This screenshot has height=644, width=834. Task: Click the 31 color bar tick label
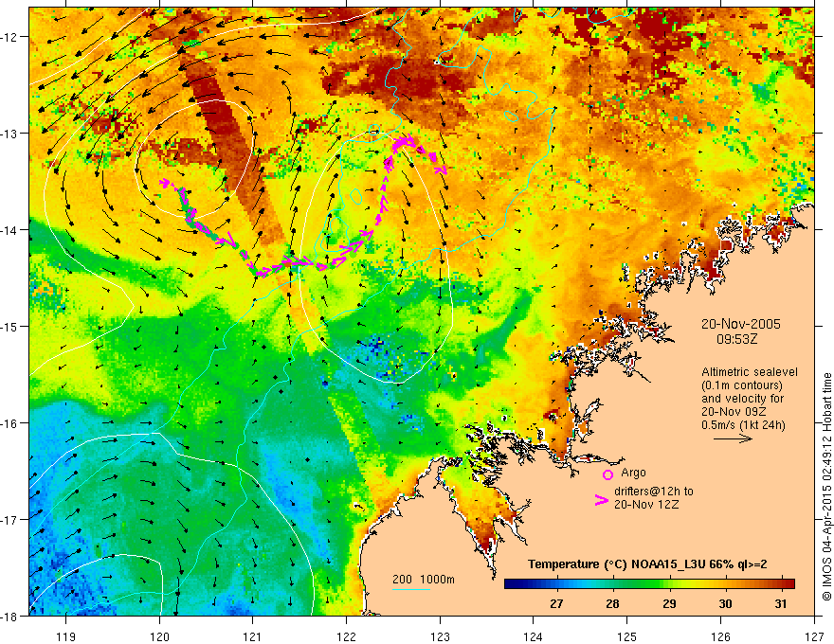tap(780, 604)
